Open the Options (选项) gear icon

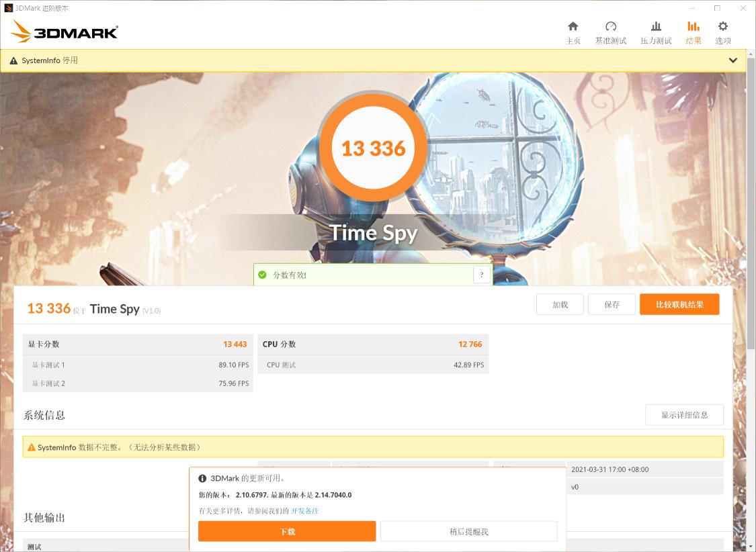[722, 26]
